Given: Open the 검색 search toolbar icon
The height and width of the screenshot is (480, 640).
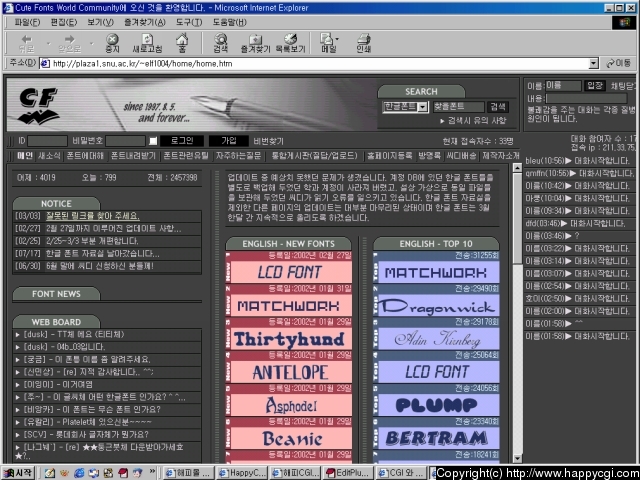Looking at the screenshot, I should tap(220, 43).
